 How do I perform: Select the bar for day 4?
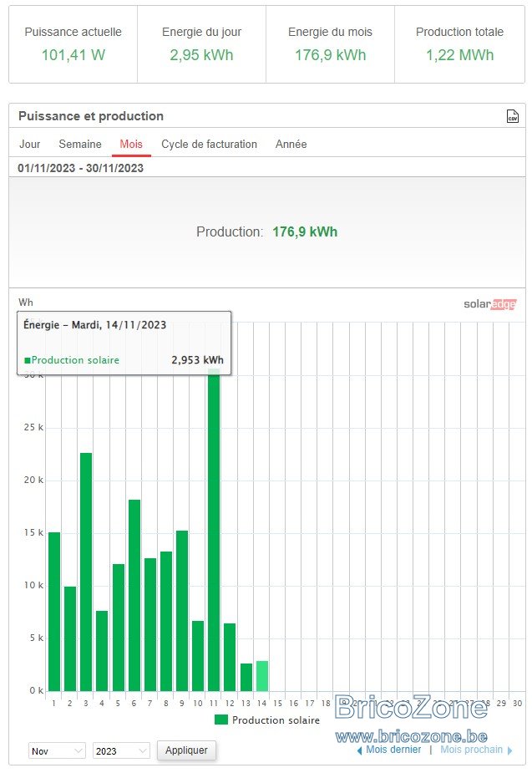pyautogui.click(x=102, y=651)
